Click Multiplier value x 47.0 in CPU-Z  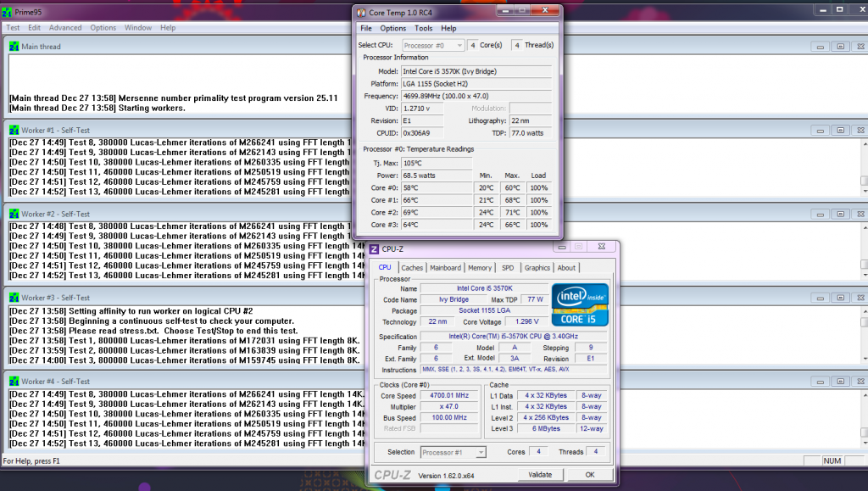(x=449, y=406)
